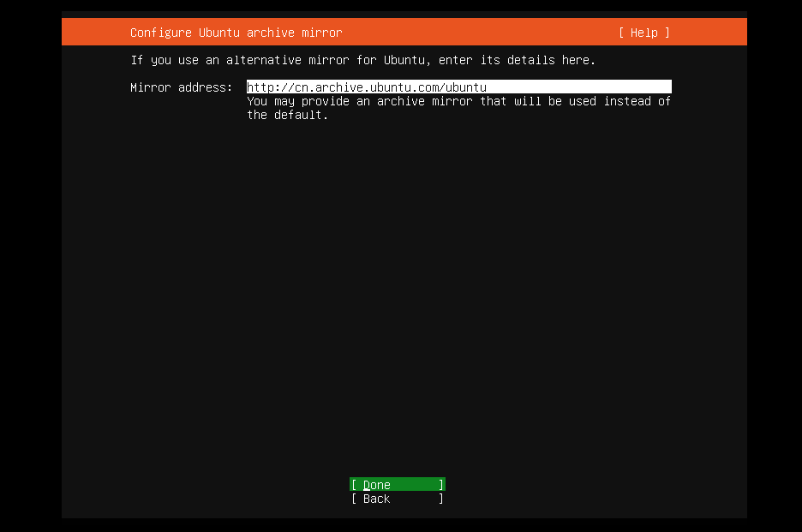Click the closing bracket of Done button
This screenshot has height=532, width=802.
441,485
